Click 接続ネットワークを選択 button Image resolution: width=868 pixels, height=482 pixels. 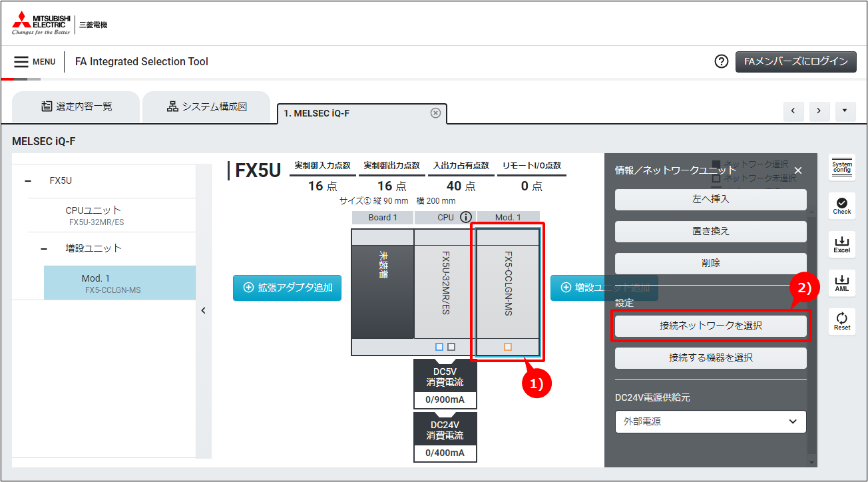pos(710,326)
